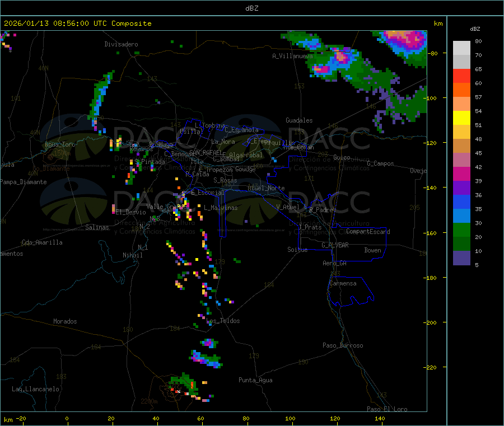
Task: Click the R_Padre map label
Action: 321,210
